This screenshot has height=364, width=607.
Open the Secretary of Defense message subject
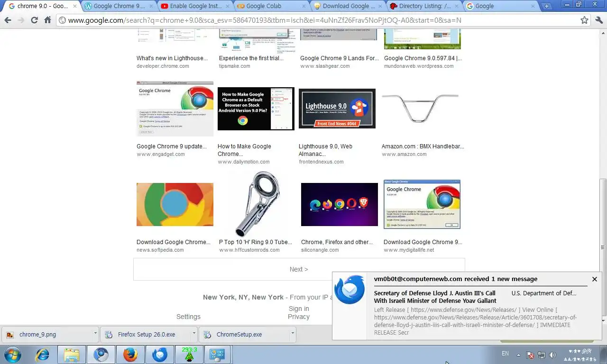click(x=435, y=297)
